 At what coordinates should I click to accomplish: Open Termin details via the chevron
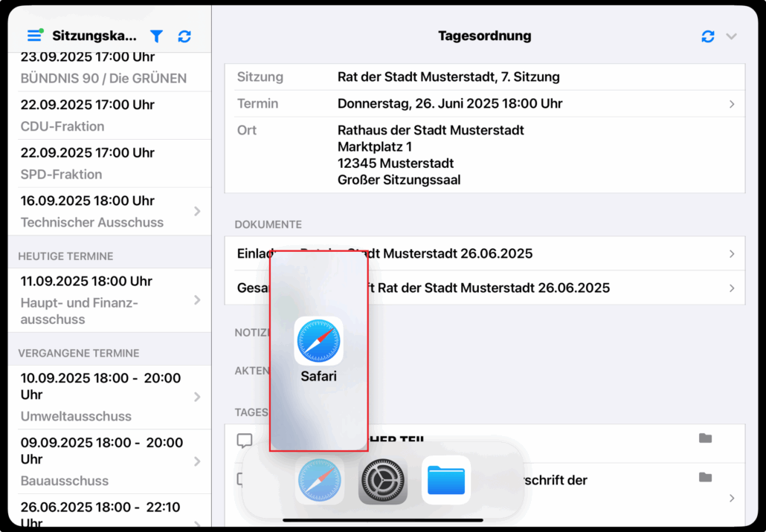click(x=731, y=104)
